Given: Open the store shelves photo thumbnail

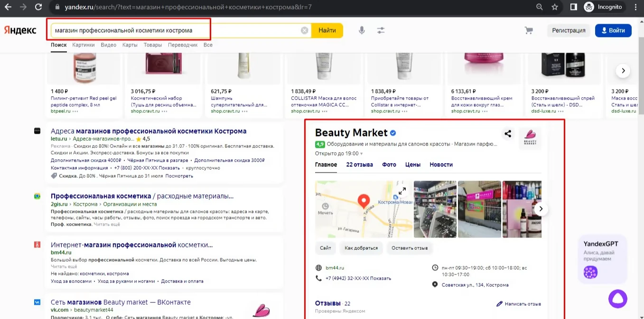Looking at the screenshot, I should [435, 209].
